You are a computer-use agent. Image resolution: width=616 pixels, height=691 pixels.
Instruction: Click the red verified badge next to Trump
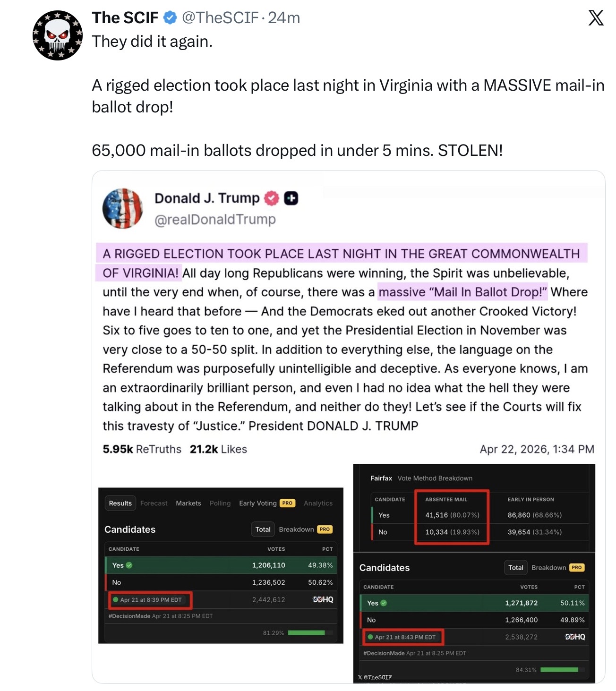click(272, 198)
